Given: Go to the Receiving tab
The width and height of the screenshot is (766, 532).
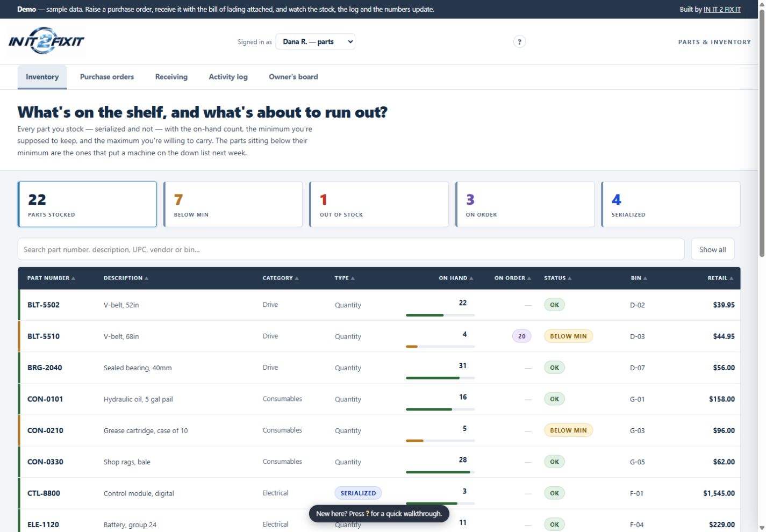Looking at the screenshot, I should click(171, 77).
